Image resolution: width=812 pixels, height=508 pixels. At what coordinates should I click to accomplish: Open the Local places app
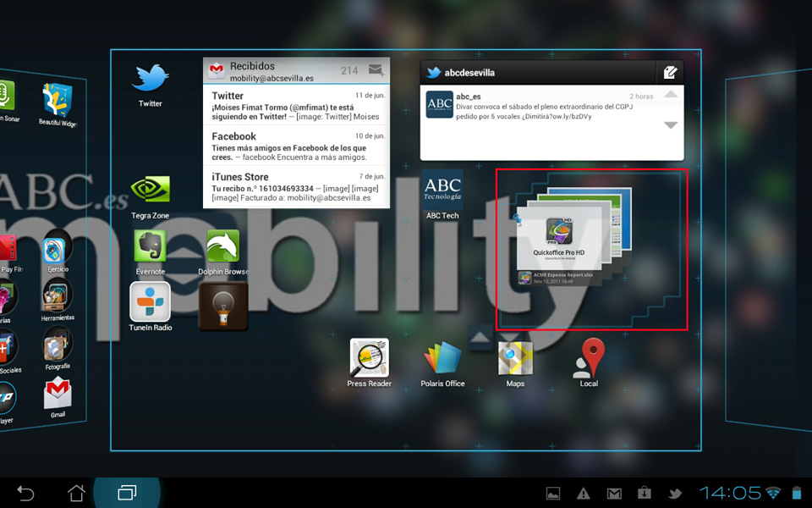click(589, 358)
